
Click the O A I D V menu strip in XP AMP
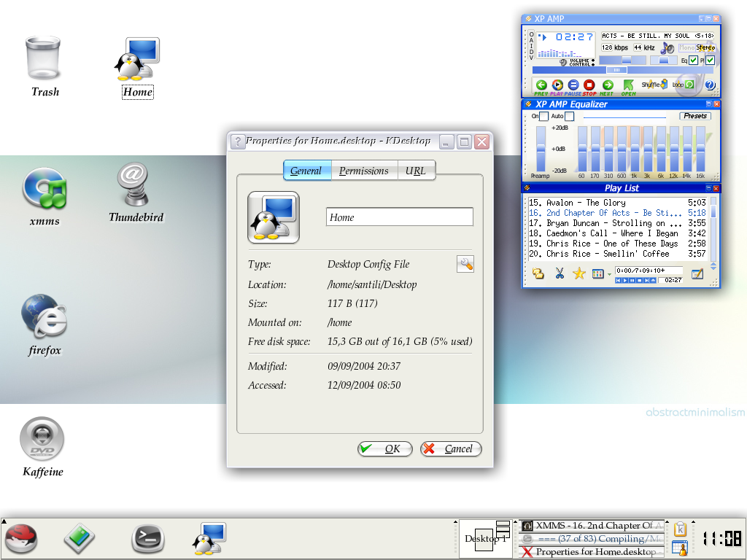(532, 46)
